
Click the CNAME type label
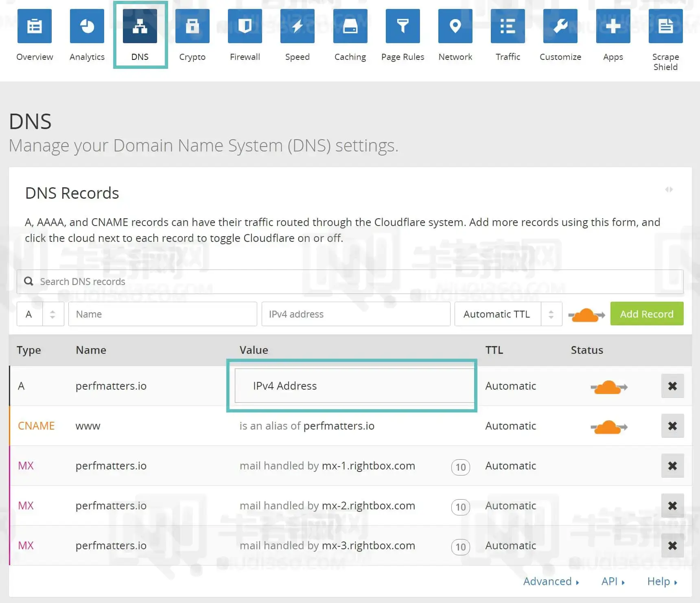pos(36,426)
